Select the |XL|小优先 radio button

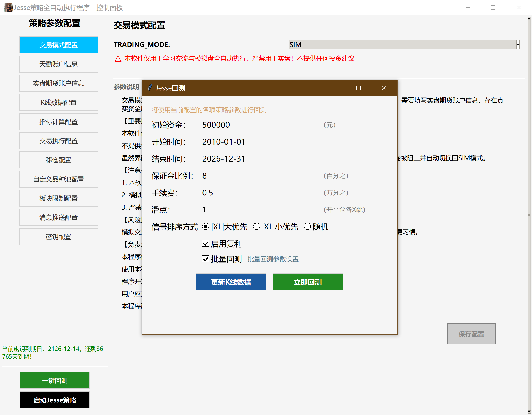(x=256, y=227)
